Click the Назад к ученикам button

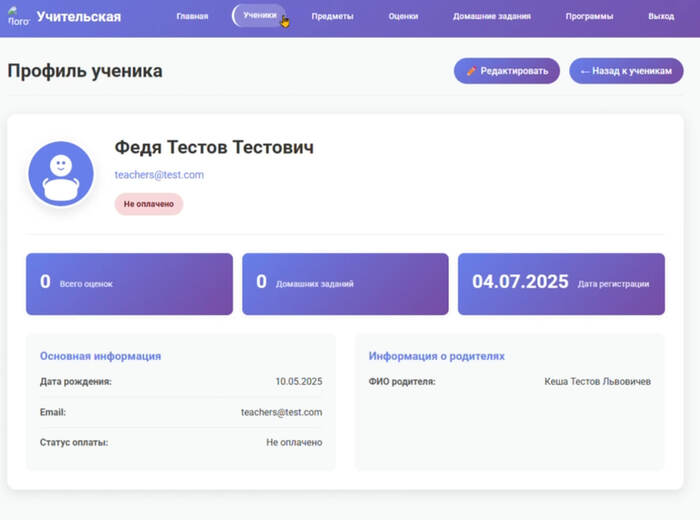coord(626,71)
